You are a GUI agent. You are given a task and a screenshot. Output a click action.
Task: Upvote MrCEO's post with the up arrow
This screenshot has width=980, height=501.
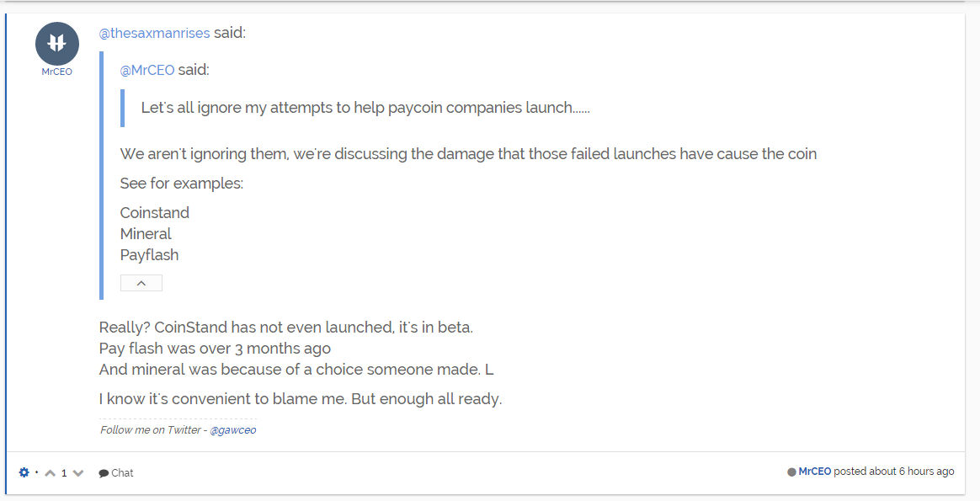51,473
